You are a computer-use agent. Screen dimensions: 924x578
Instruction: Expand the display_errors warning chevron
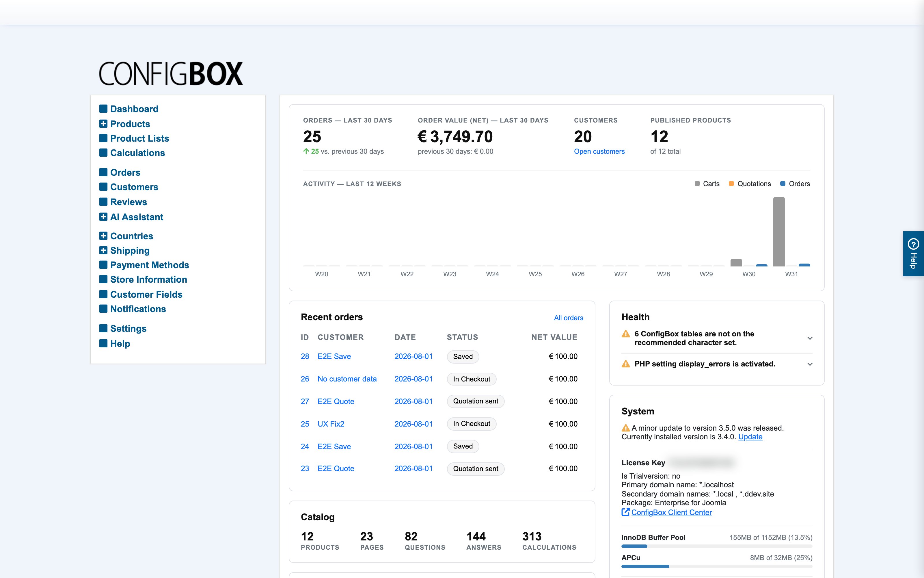[810, 364]
